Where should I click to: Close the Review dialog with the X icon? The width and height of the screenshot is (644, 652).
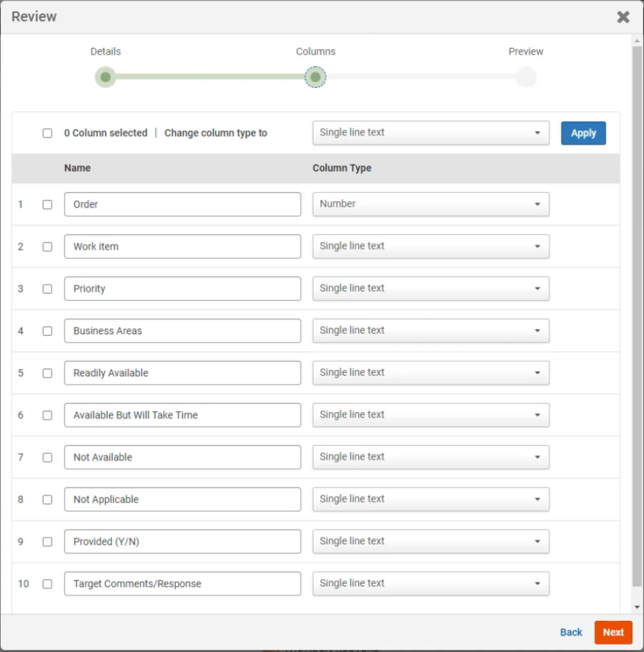[x=623, y=17]
